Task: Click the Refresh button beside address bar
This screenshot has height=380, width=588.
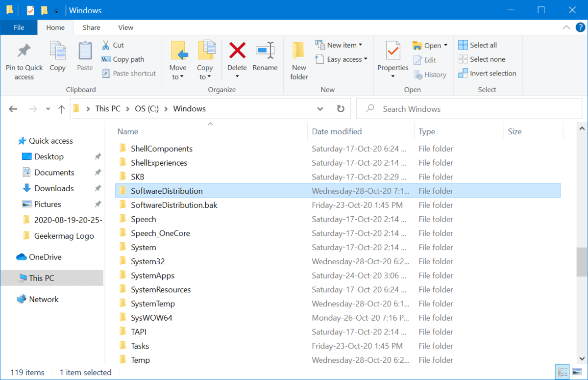Action: coord(341,109)
